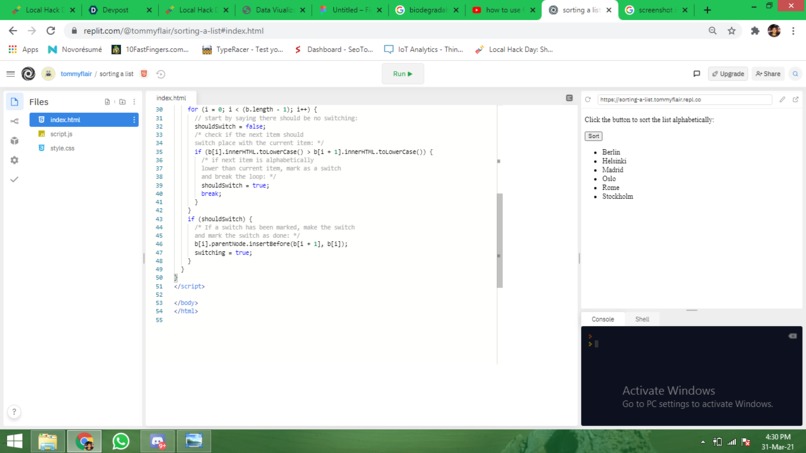Add a new folder in Files panel

122,102
